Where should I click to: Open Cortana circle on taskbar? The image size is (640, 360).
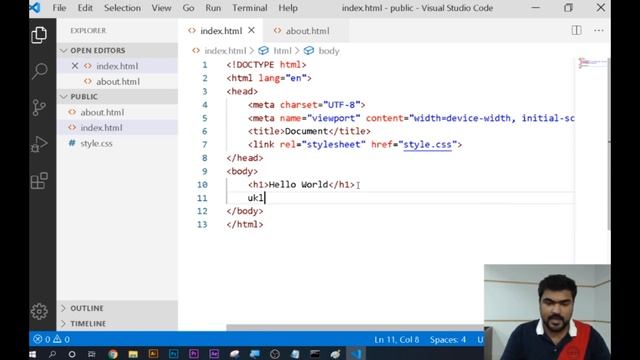click(72, 354)
